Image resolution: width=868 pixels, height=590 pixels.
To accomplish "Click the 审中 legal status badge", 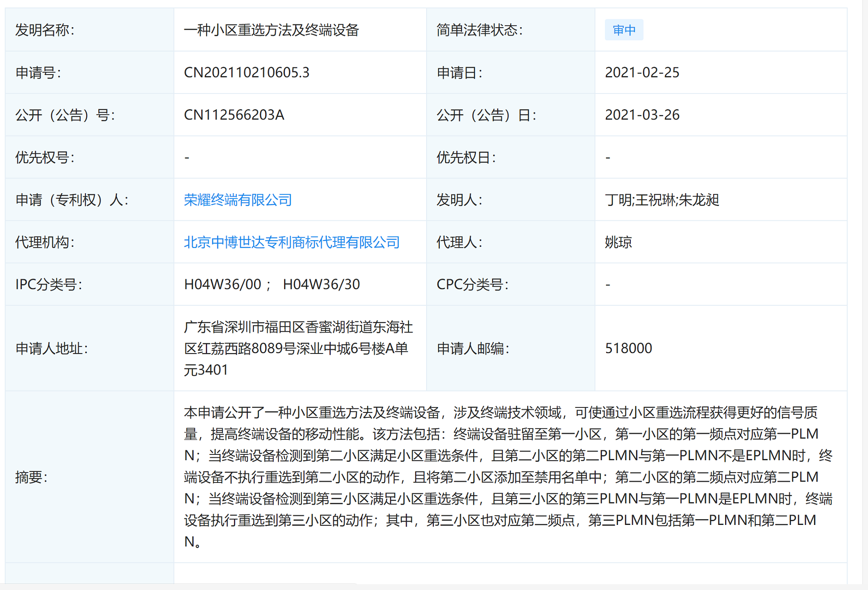I will coord(624,30).
